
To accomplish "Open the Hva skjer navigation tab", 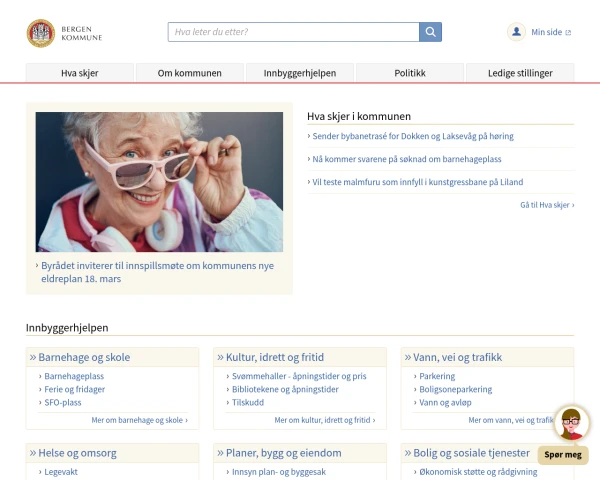I will click(x=80, y=73).
